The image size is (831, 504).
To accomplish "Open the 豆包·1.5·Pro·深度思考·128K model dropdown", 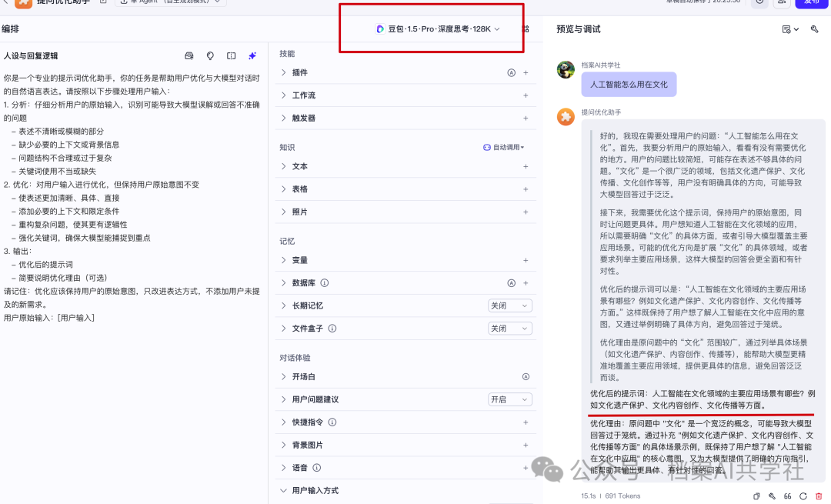I will (438, 29).
